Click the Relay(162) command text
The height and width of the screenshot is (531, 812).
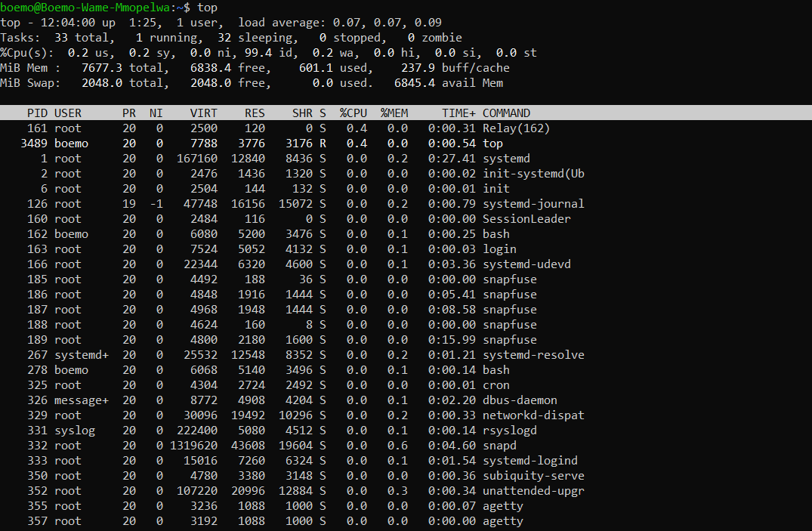[x=516, y=128]
